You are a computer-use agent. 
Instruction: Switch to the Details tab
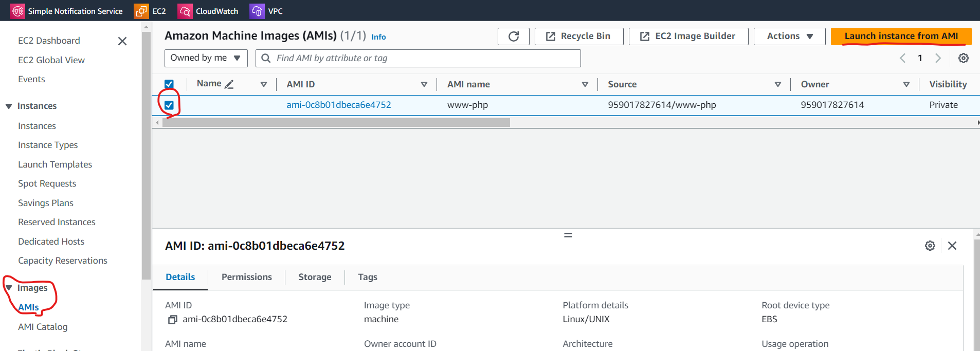180,277
